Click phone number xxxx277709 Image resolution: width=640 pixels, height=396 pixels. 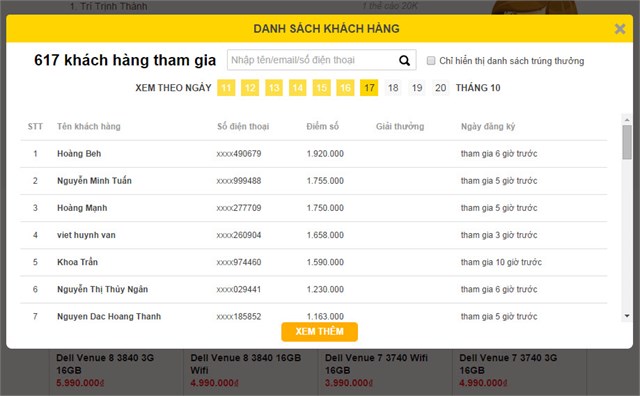click(x=239, y=208)
